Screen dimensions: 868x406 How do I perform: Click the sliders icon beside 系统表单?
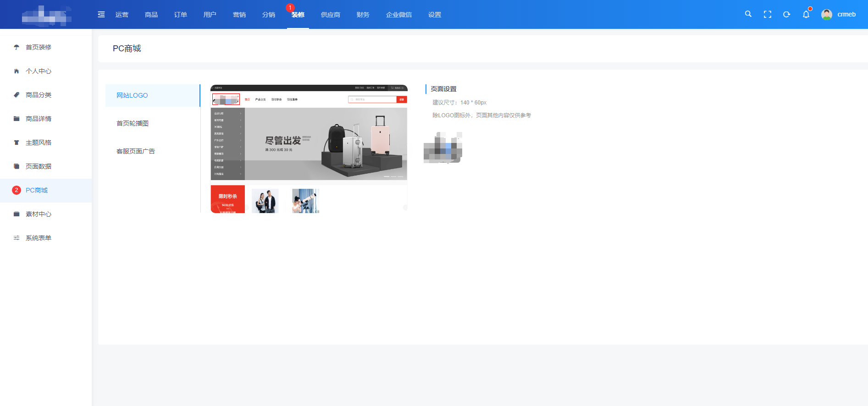point(17,238)
